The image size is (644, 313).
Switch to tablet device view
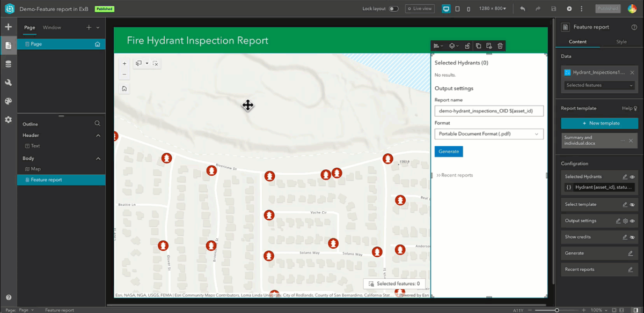pos(457,9)
